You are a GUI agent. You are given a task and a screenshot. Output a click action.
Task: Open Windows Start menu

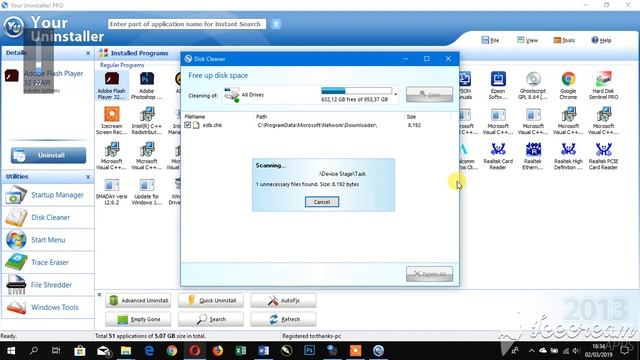coord(11,351)
